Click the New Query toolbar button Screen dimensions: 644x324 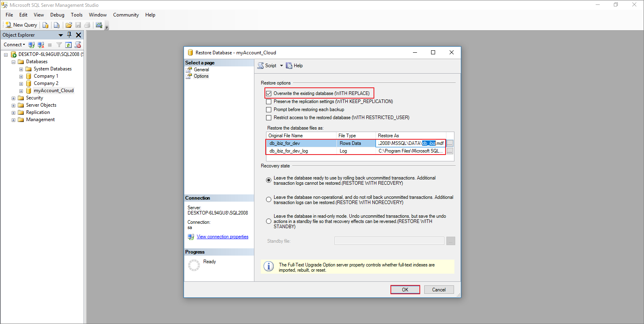[x=21, y=25]
